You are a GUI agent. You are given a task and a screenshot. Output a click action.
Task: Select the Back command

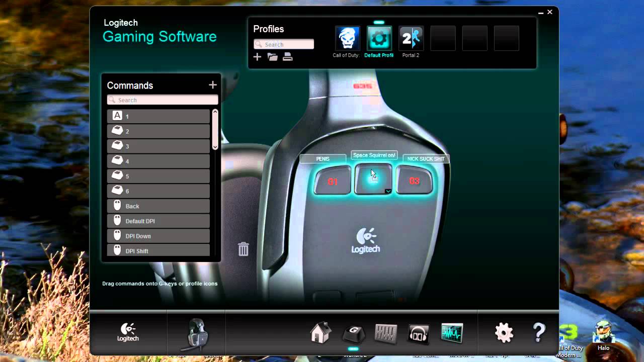click(x=158, y=206)
